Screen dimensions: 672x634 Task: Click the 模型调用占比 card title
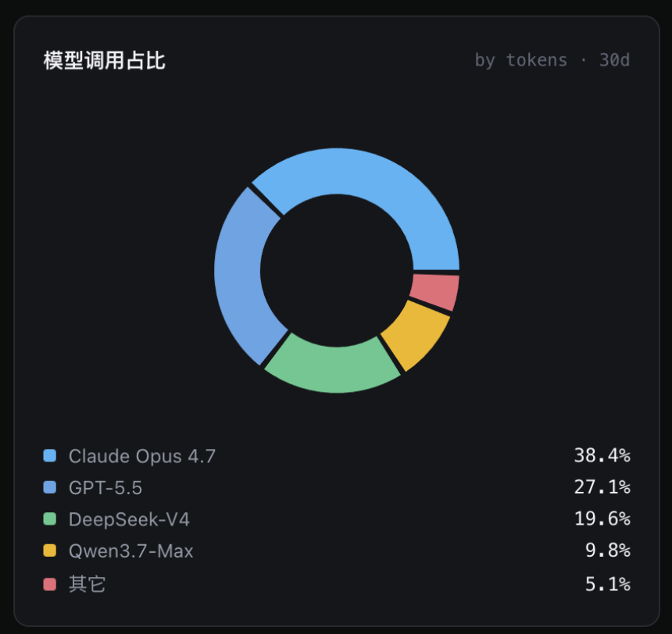point(104,60)
